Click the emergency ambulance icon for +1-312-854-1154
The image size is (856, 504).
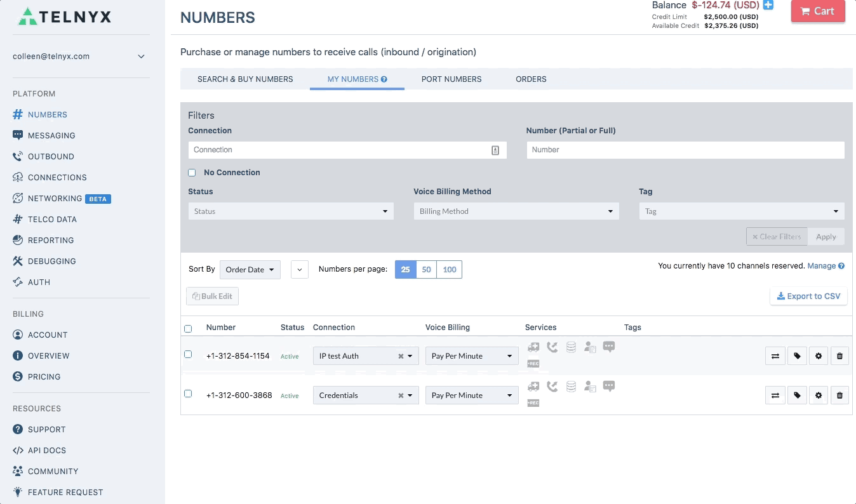(533, 347)
